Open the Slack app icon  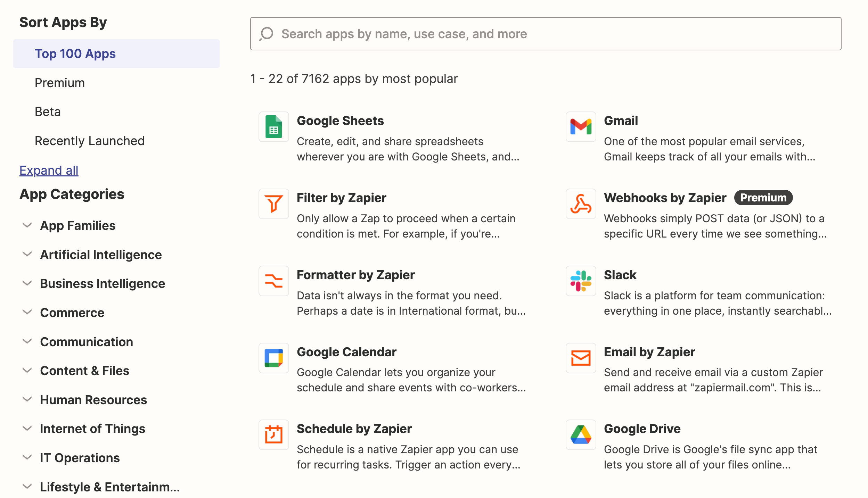coord(581,281)
